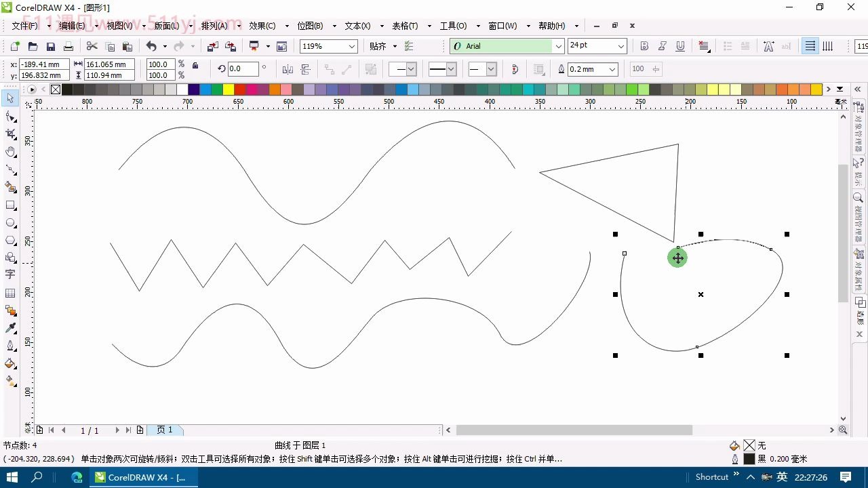Open the 24 pt font size dropdown
868x488 pixels.
tap(620, 46)
